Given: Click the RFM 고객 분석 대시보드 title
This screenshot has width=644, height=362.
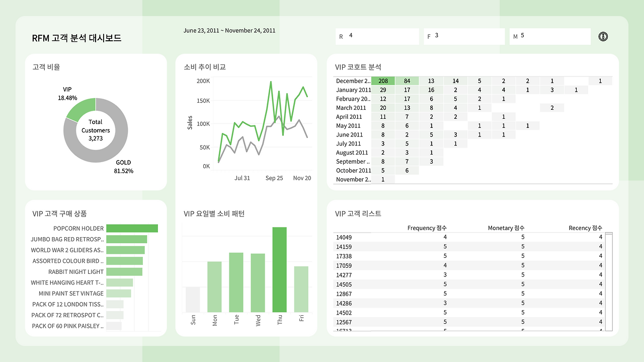Looking at the screenshot, I should pyautogui.click(x=77, y=37).
